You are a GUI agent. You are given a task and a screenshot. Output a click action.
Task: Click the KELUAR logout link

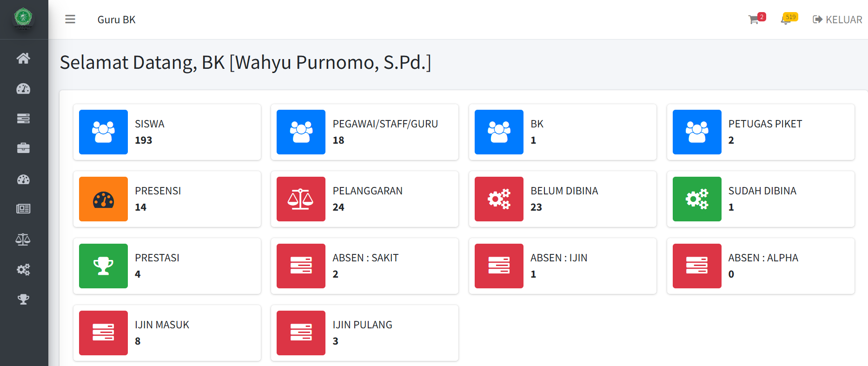click(x=837, y=20)
